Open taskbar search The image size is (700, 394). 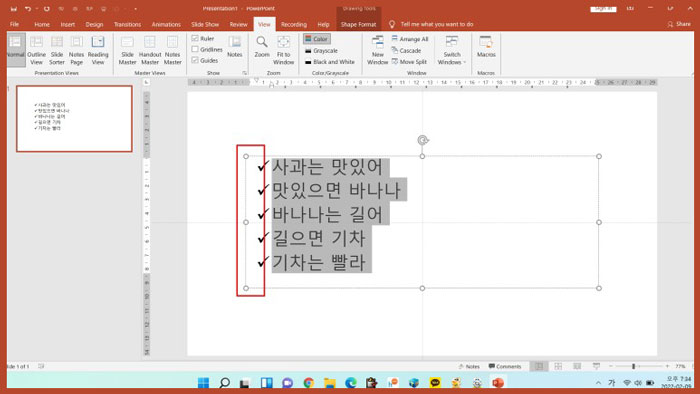(x=225, y=382)
